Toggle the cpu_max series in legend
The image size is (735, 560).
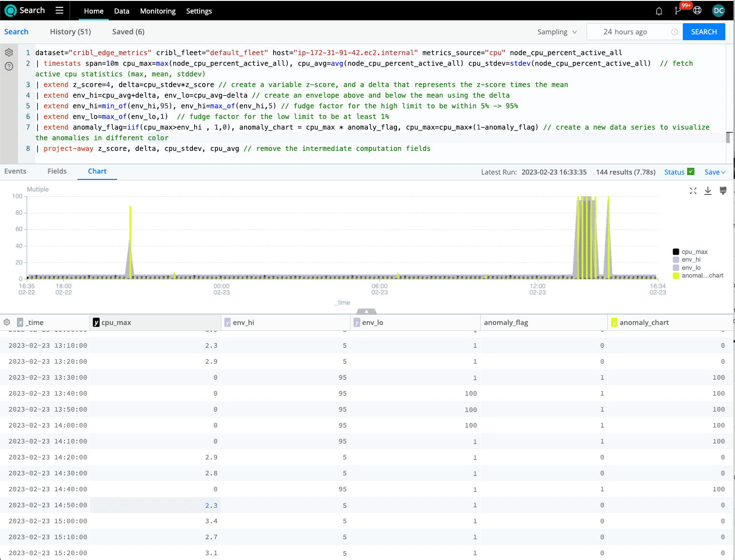point(694,252)
